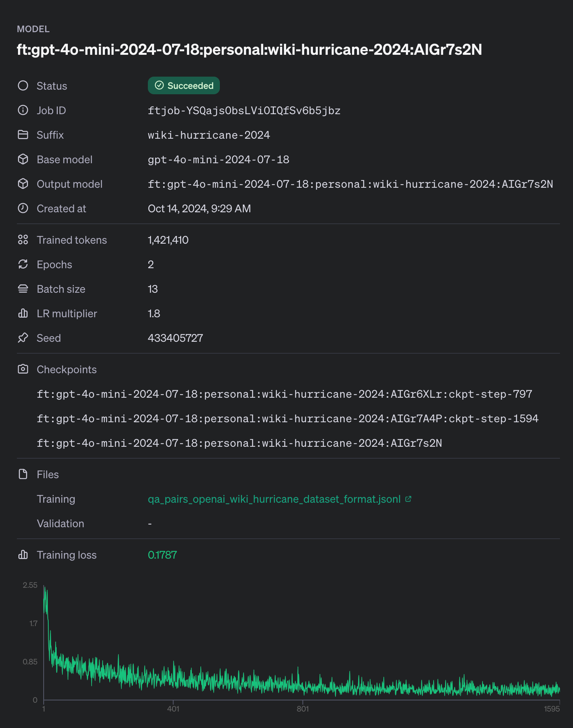Image resolution: width=573 pixels, height=728 pixels.
Task: Click the Base model cube icon
Action: coord(23,159)
